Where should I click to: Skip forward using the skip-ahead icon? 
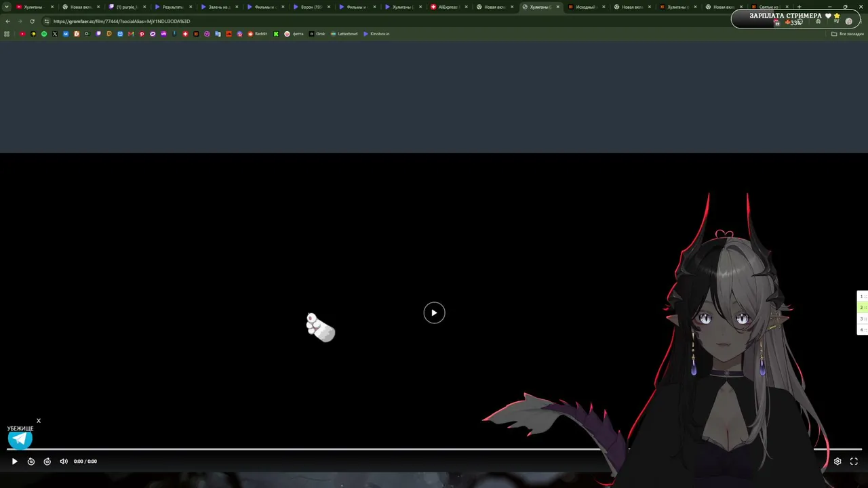[47, 462]
